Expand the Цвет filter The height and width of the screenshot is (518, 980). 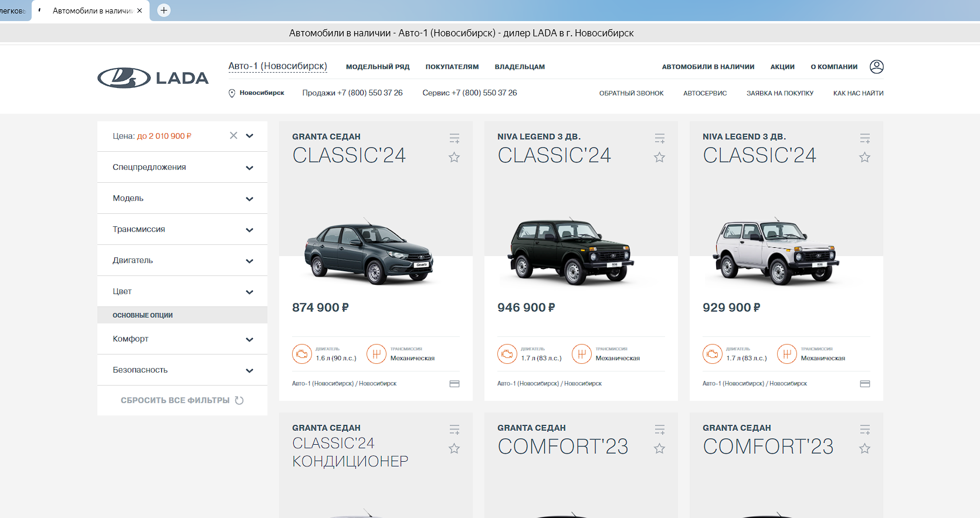pyautogui.click(x=182, y=291)
